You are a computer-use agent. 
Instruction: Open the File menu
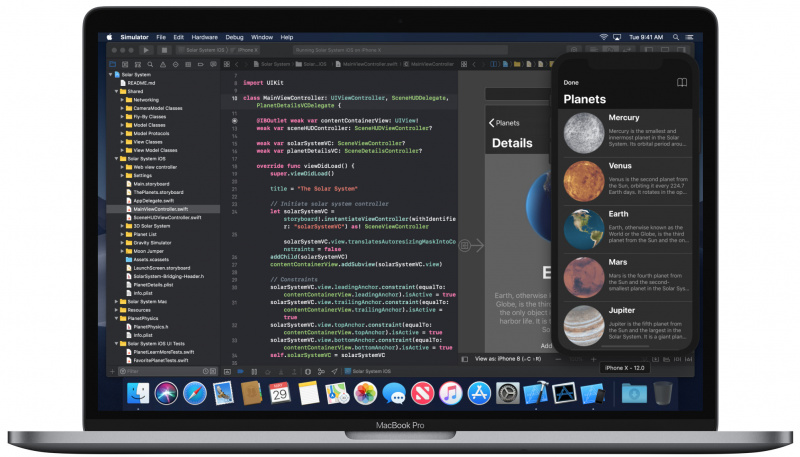(x=161, y=37)
